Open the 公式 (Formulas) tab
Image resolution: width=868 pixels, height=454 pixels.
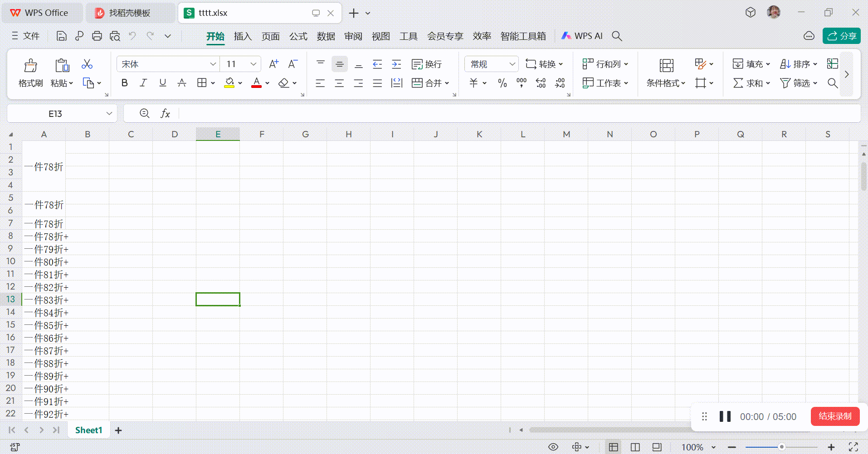(x=298, y=36)
